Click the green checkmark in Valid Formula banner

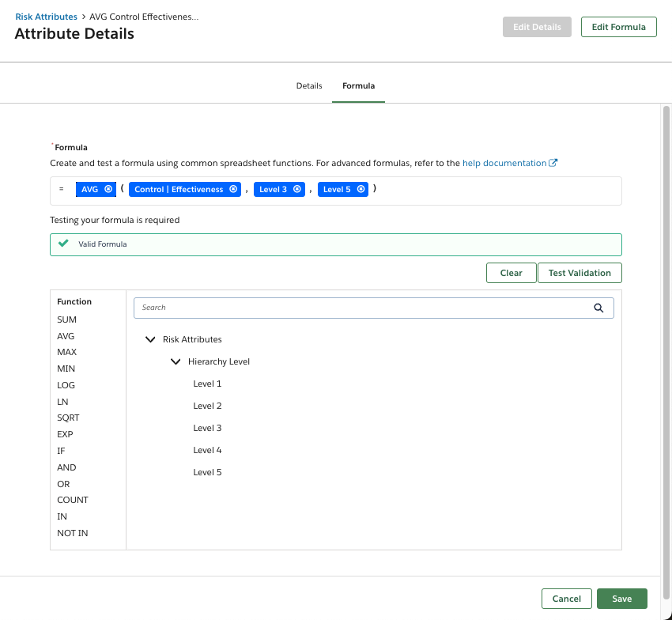(x=63, y=244)
